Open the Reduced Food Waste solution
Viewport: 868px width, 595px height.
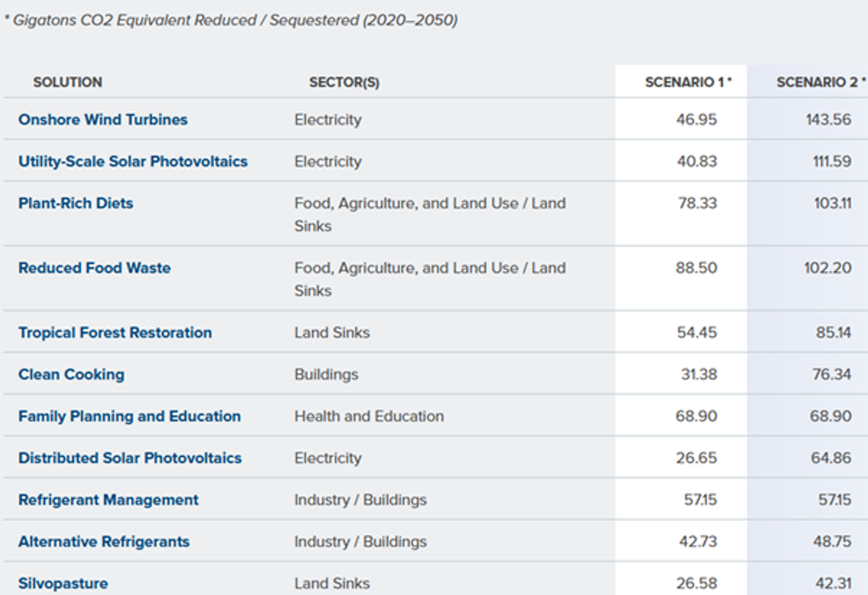(95, 268)
